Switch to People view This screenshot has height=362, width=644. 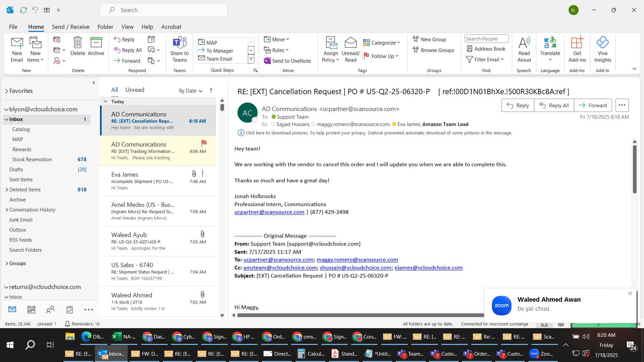tap(50, 309)
